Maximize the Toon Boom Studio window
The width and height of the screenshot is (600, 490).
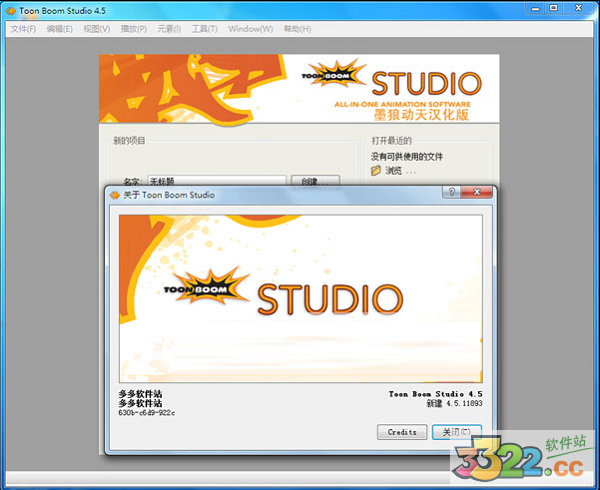tap(553, 8)
